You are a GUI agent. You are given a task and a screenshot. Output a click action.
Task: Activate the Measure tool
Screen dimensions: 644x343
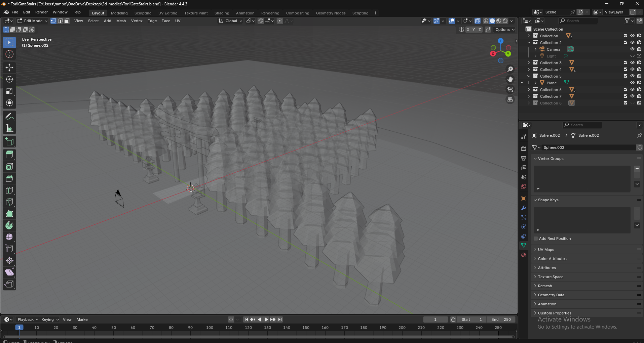point(9,128)
